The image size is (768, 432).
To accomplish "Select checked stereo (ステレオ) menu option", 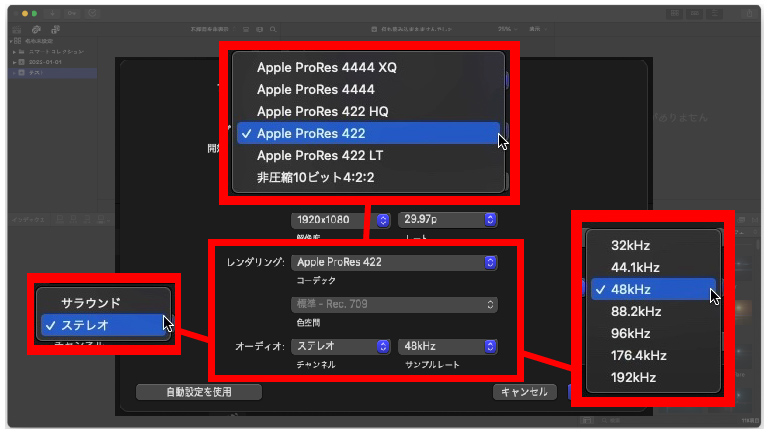I will [103, 325].
